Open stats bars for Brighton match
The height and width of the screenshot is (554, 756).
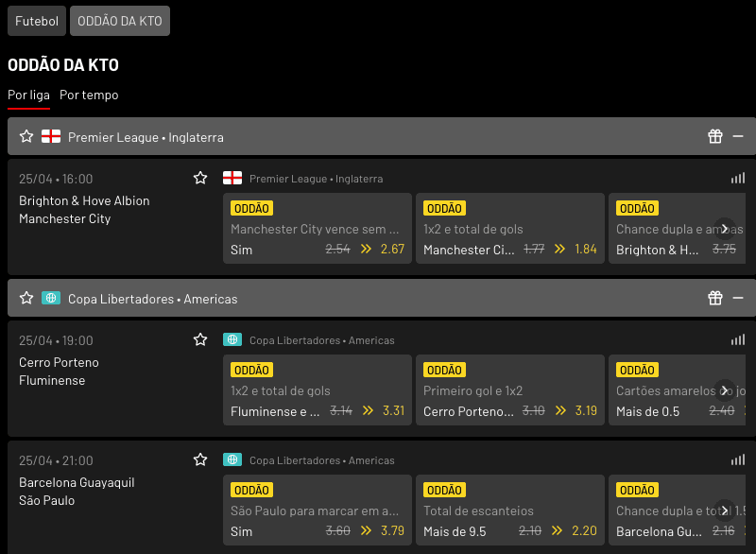point(738,179)
